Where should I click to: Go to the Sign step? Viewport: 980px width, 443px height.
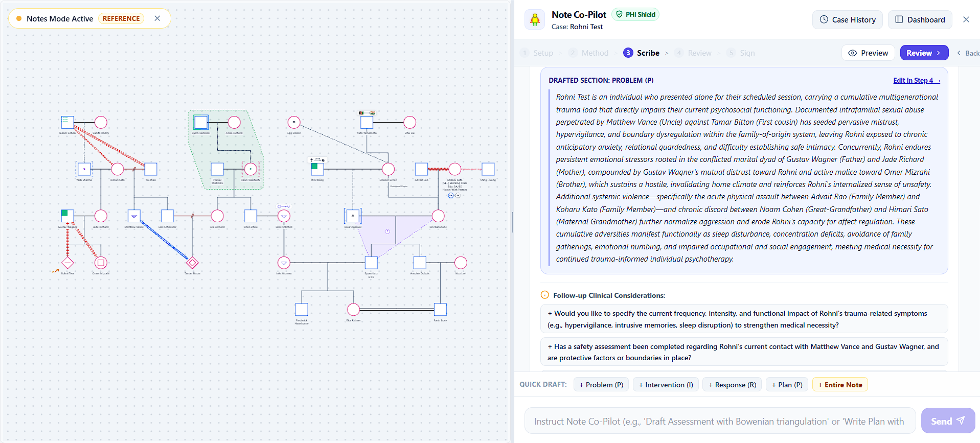coord(741,53)
